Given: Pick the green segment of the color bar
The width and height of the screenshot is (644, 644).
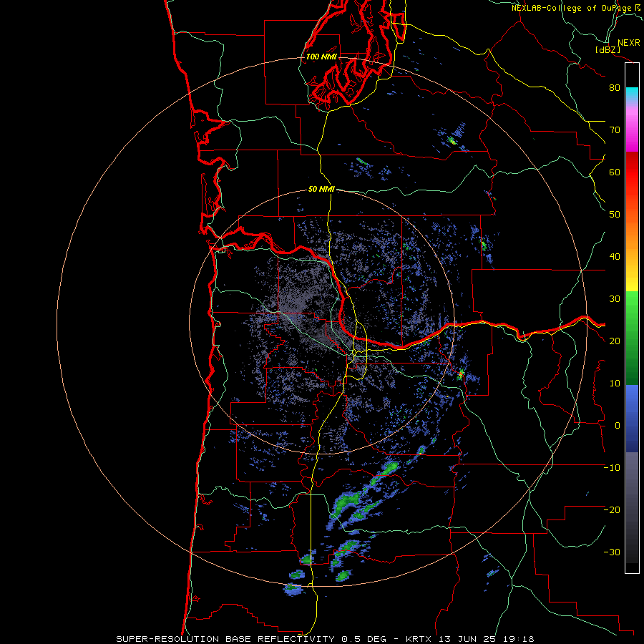Looking at the screenshot, I should click(x=632, y=338).
